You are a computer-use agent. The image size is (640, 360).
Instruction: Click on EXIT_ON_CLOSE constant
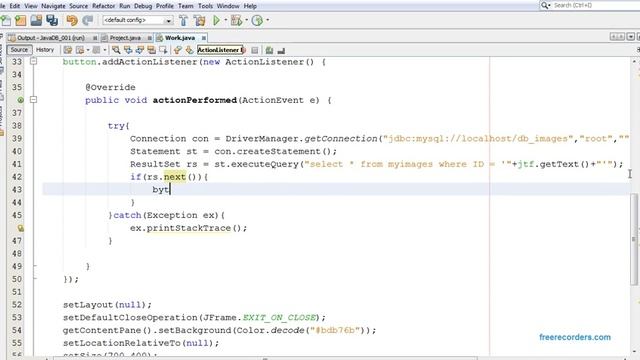click(x=279, y=318)
